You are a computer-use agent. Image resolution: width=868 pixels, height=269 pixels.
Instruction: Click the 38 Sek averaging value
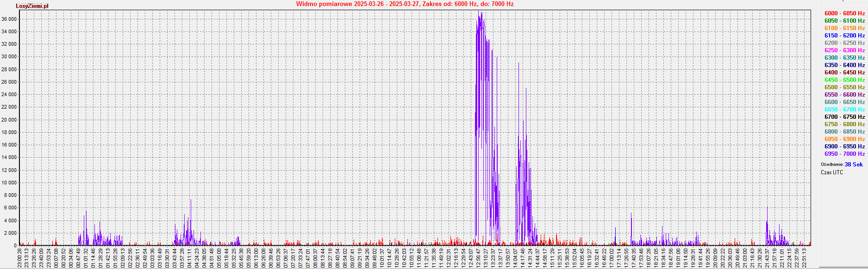(x=854, y=165)
